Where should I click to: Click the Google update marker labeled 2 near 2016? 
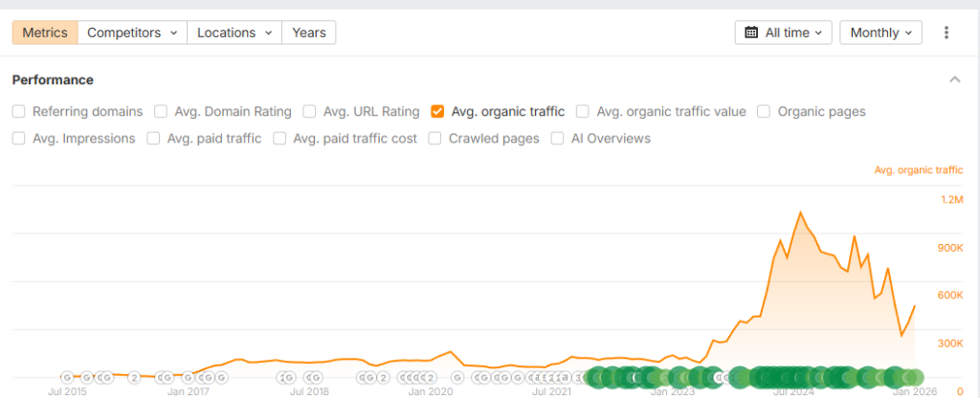[135, 377]
